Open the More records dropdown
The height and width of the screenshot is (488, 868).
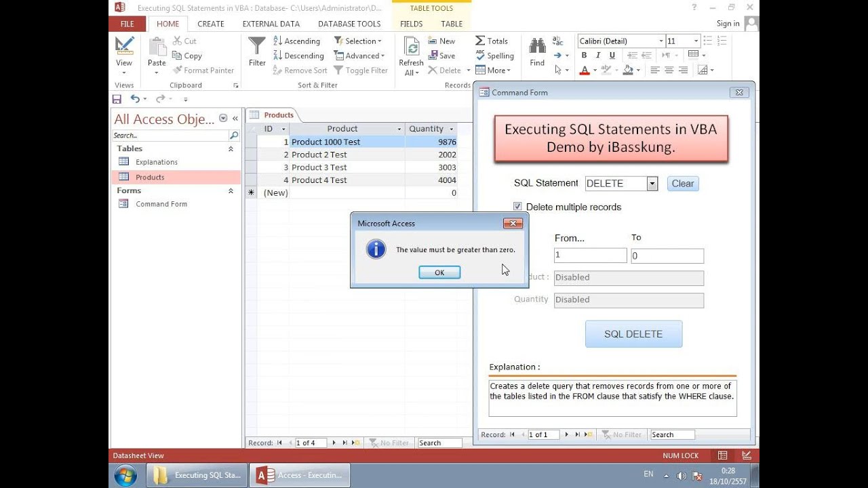(493, 70)
